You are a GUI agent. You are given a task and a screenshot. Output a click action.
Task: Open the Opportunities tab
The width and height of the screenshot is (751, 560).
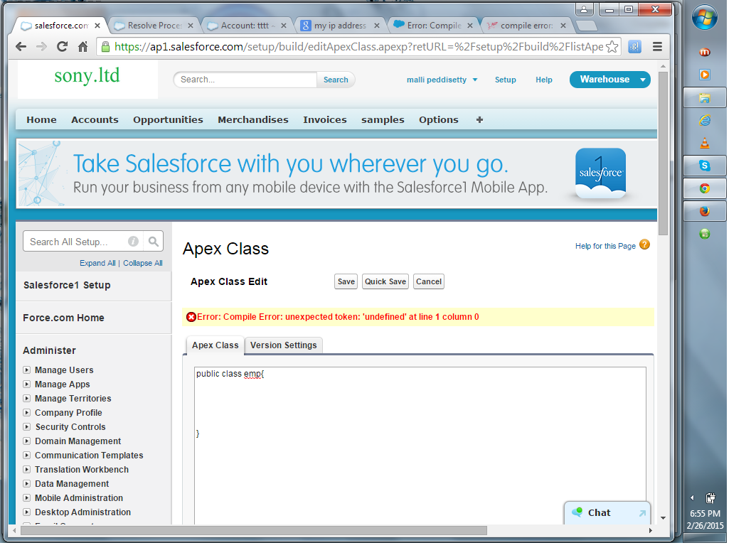click(168, 119)
